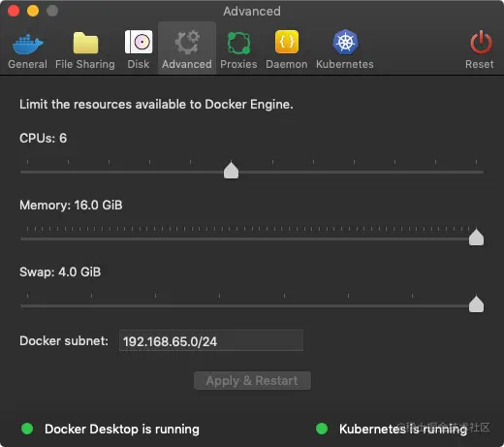504x447 pixels.
Task: Open the Kubernetes helm icon
Action: point(345,42)
